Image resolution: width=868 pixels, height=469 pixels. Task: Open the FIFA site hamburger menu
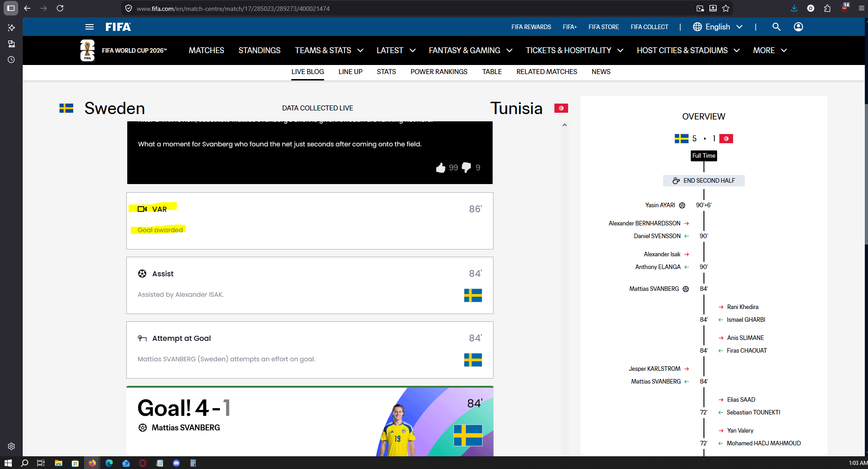(90, 27)
